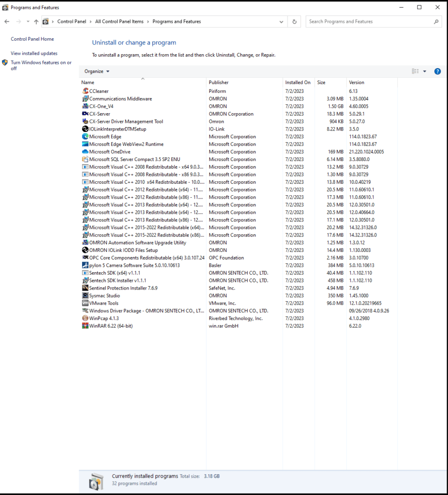448x495 pixels.
Task: Click version 21.220.1024.0005 cell
Action: pyautogui.click(x=366, y=151)
